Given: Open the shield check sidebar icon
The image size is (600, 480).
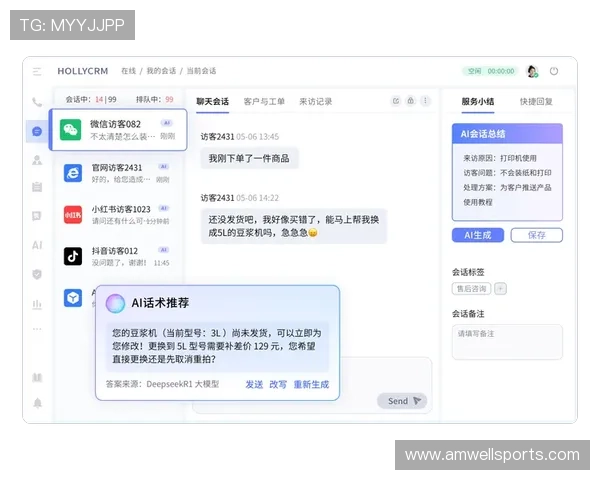Looking at the screenshot, I should coord(37,274).
